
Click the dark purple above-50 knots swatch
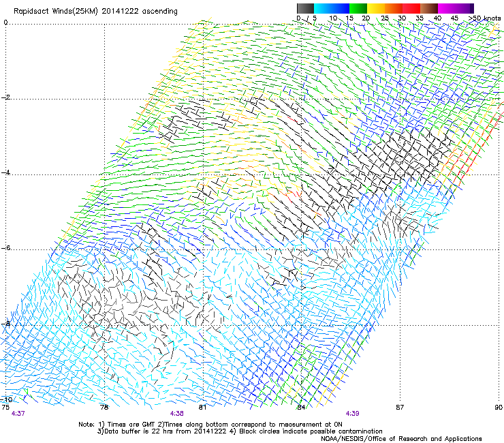point(471,8)
